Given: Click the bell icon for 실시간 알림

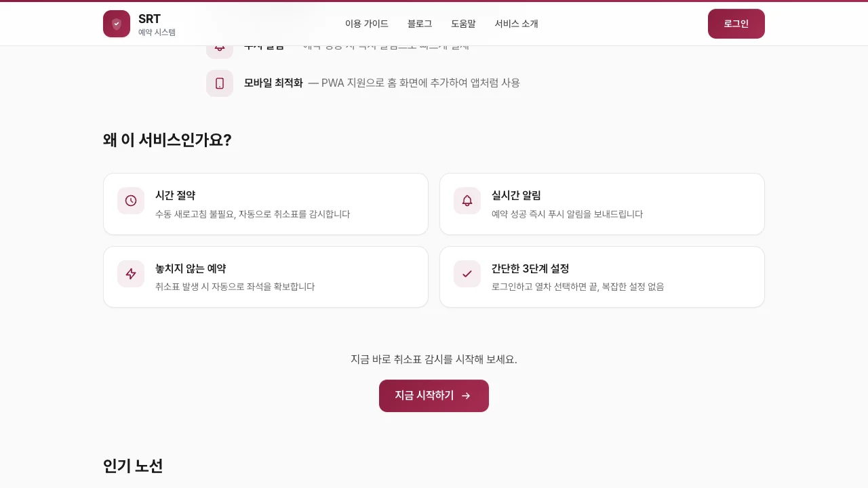Looking at the screenshot, I should coord(467,201).
